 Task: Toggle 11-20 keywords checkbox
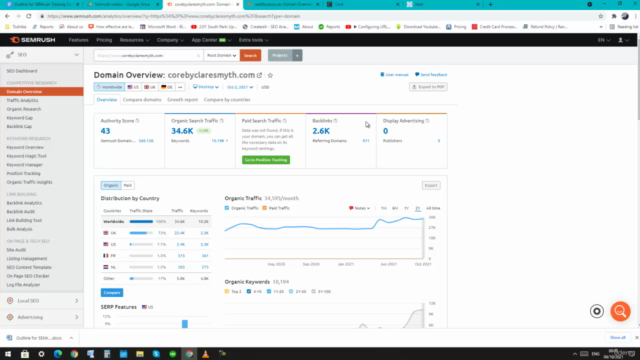click(x=269, y=291)
